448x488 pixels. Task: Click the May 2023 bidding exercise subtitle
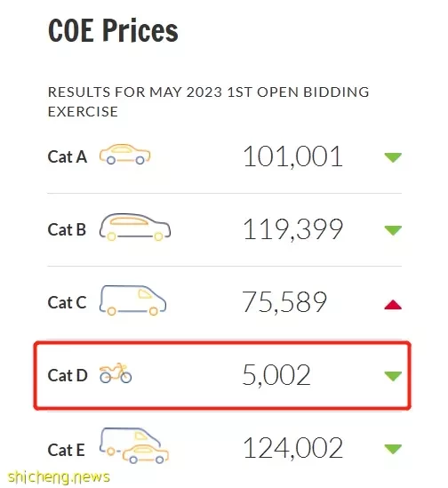208,101
